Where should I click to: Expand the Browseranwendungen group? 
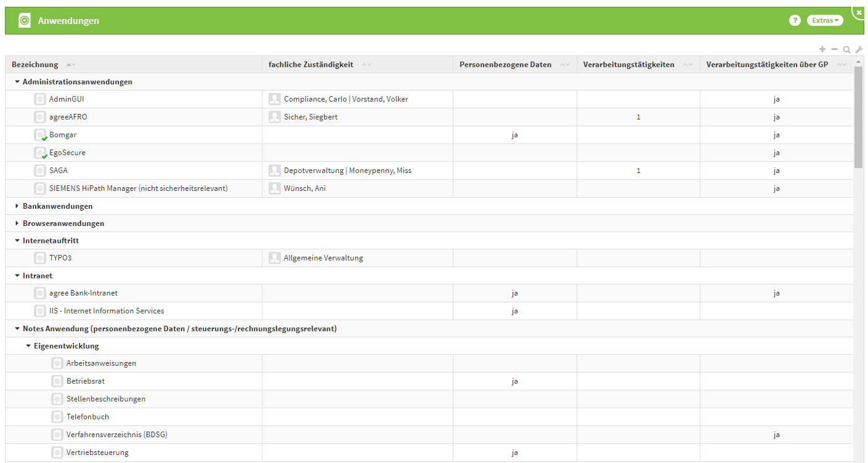[17, 223]
